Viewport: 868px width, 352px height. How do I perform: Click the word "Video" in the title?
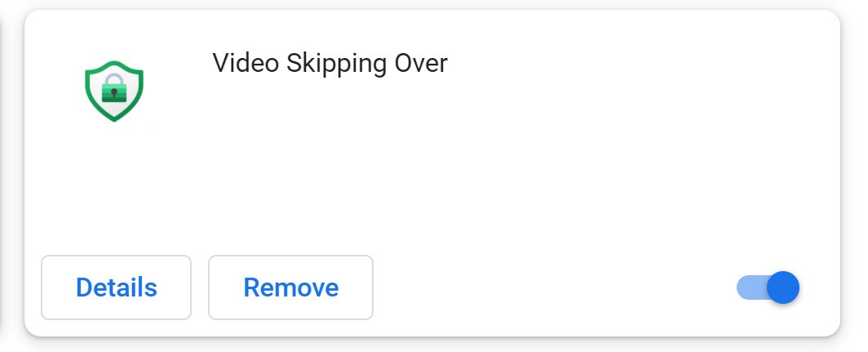(x=246, y=63)
